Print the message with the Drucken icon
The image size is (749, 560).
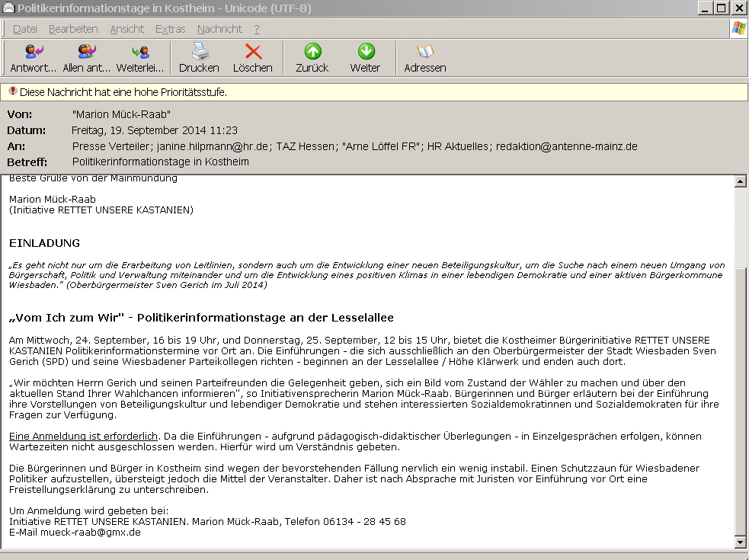tap(200, 52)
